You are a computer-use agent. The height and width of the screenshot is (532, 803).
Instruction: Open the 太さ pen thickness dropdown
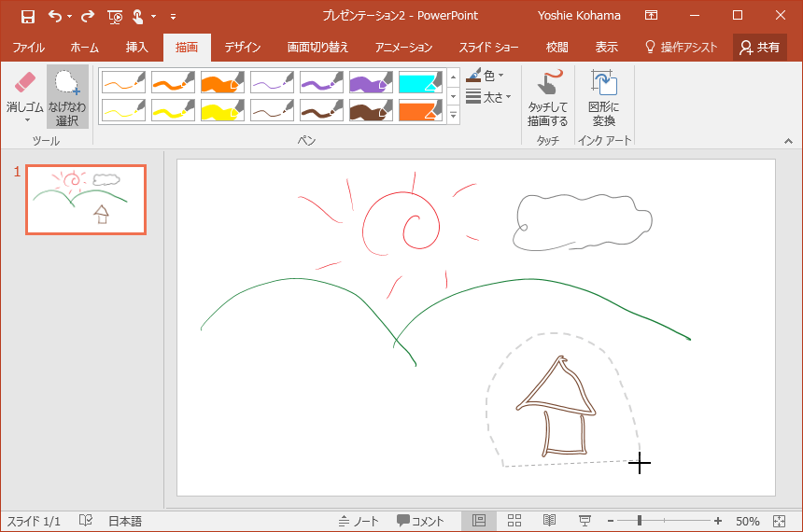pyautogui.click(x=488, y=96)
